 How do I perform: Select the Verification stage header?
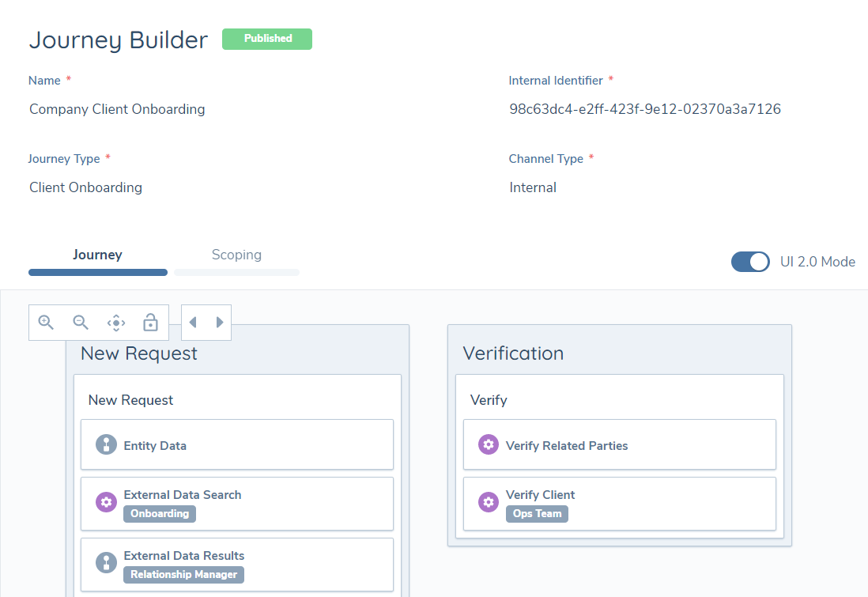[x=513, y=353]
